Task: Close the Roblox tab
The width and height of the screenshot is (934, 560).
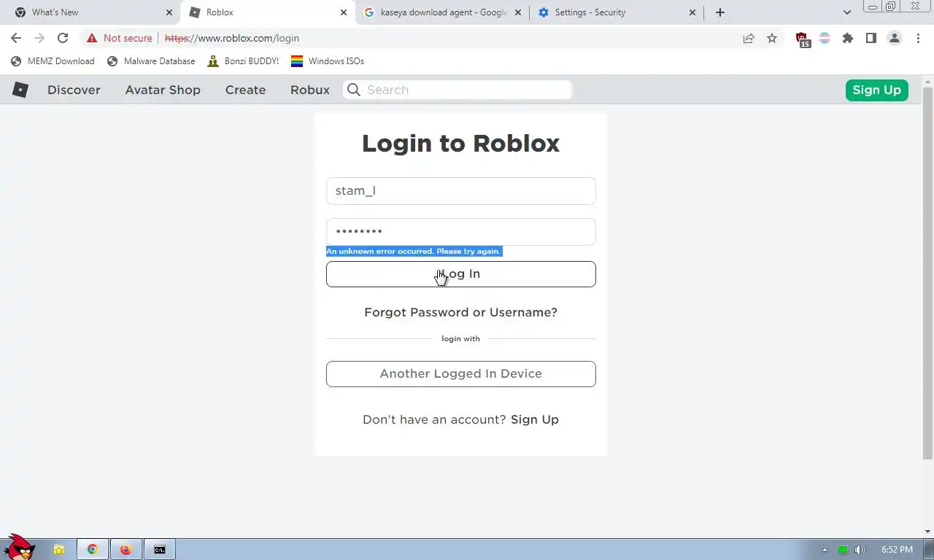Action: 344,12
